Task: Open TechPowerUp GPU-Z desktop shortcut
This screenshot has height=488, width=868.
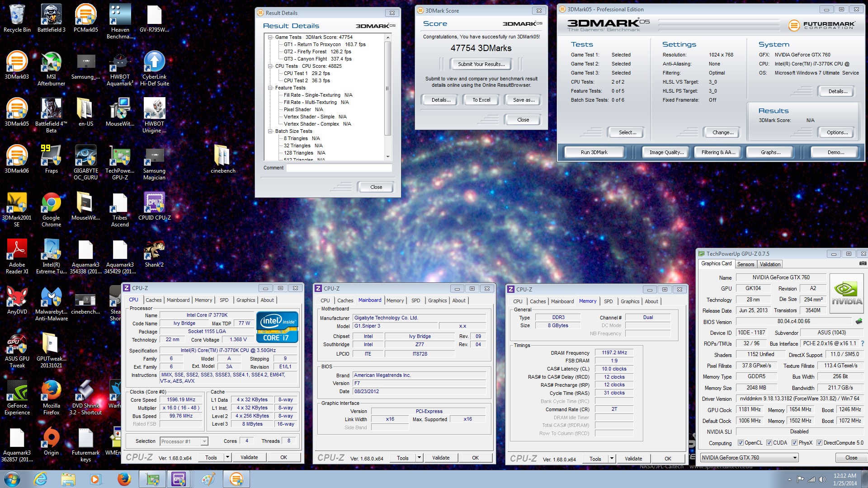Action: tap(120, 162)
